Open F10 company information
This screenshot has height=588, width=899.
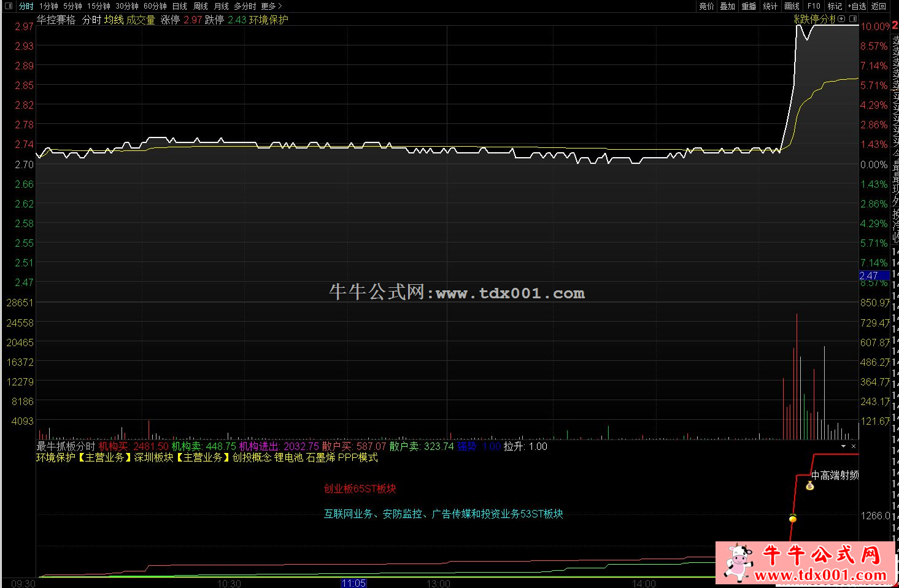coord(814,6)
